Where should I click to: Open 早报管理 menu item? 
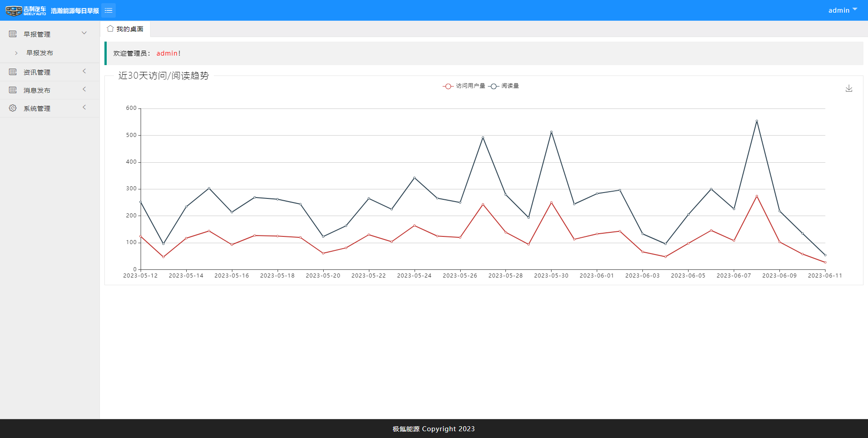[50, 34]
